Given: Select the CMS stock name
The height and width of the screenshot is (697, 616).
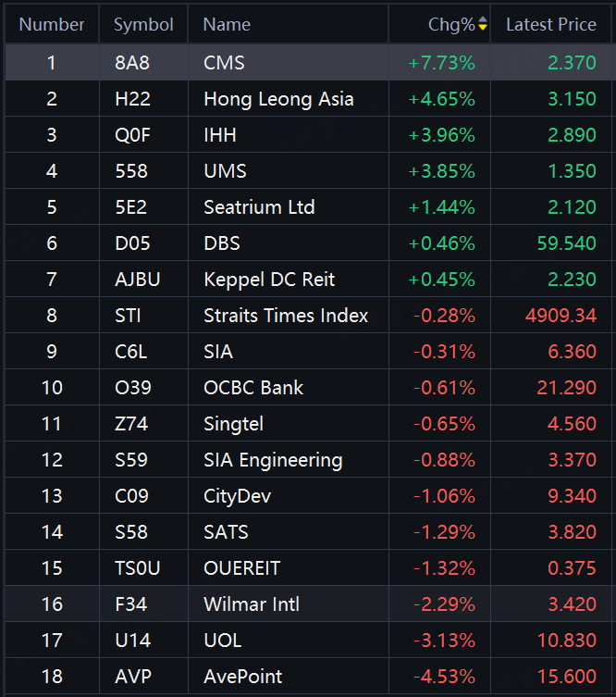Looking at the screenshot, I should (224, 63).
